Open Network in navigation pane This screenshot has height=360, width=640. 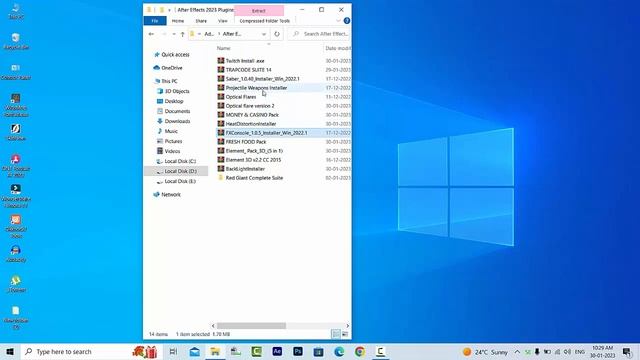171,195
